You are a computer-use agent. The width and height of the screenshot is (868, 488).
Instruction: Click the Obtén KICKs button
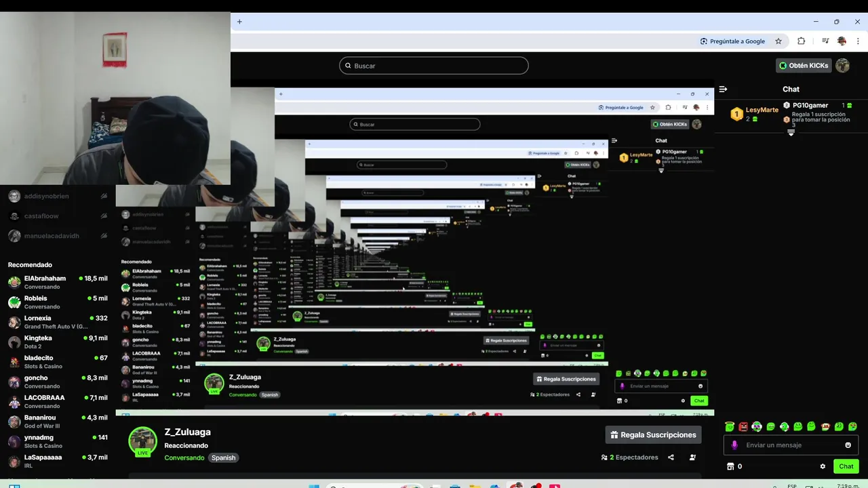pyautogui.click(x=804, y=66)
